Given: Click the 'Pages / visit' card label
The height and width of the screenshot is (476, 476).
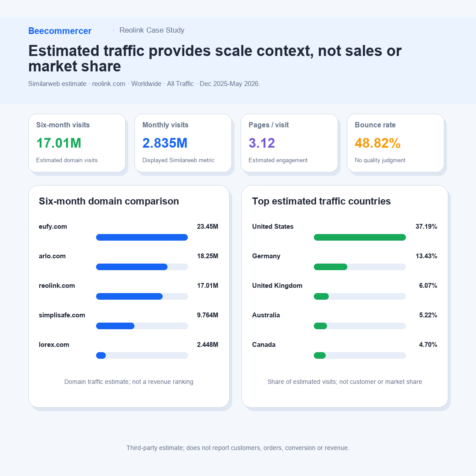Looking at the screenshot, I should [268, 125].
